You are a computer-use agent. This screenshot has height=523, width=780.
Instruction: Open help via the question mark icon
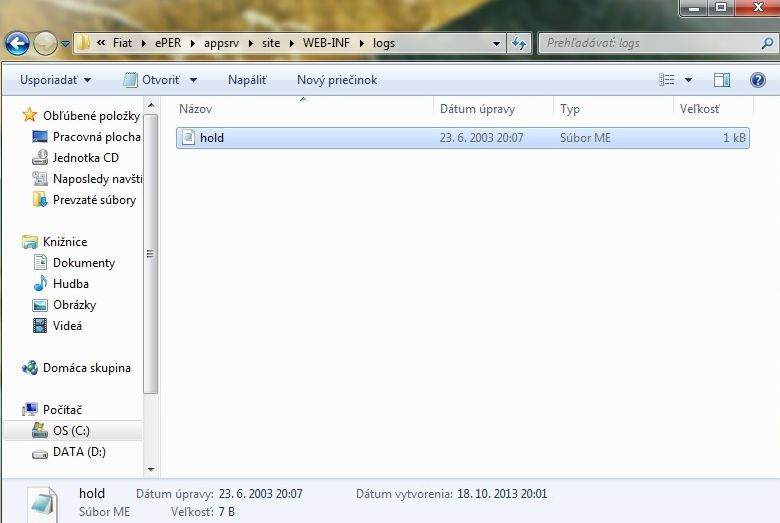tap(757, 80)
